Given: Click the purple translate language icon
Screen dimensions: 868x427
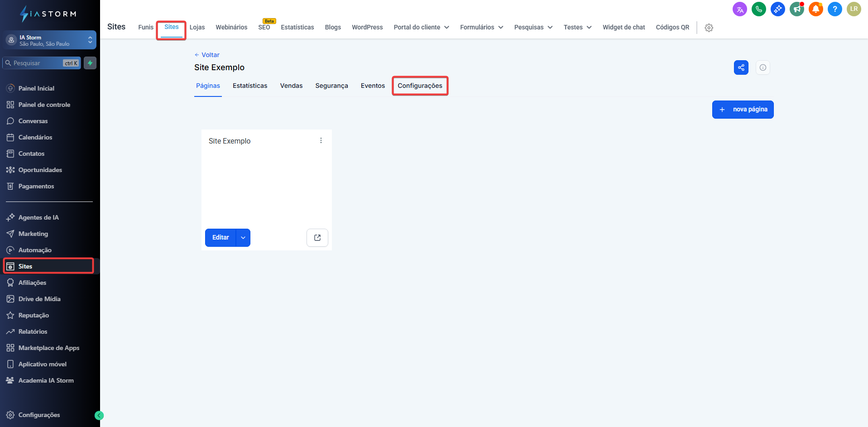Looking at the screenshot, I should click(739, 9).
